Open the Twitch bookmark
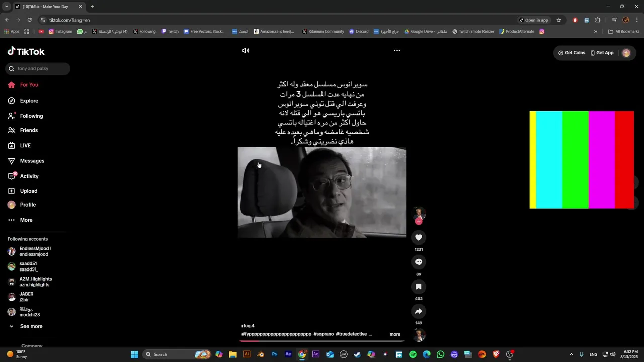 click(x=170, y=31)
